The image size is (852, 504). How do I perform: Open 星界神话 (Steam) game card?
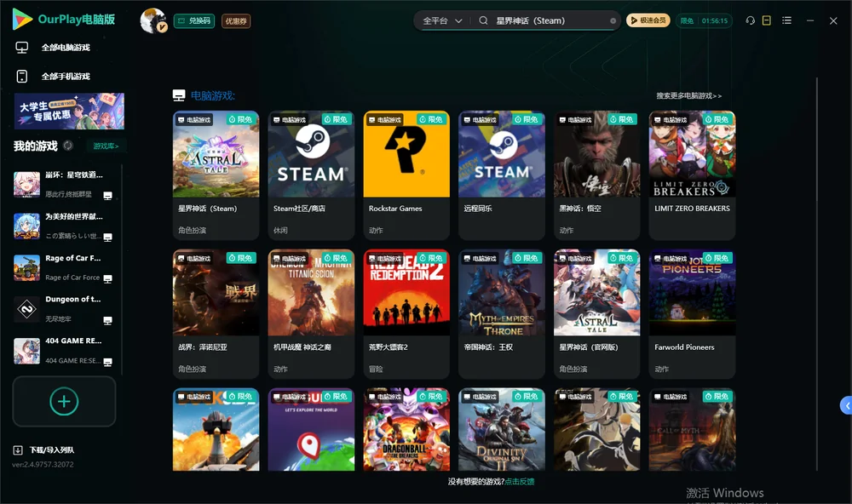[x=216, y=175]
